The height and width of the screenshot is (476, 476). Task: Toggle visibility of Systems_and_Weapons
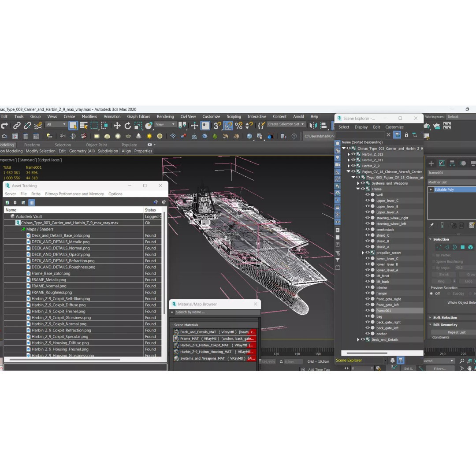click(x=363, y=183)
